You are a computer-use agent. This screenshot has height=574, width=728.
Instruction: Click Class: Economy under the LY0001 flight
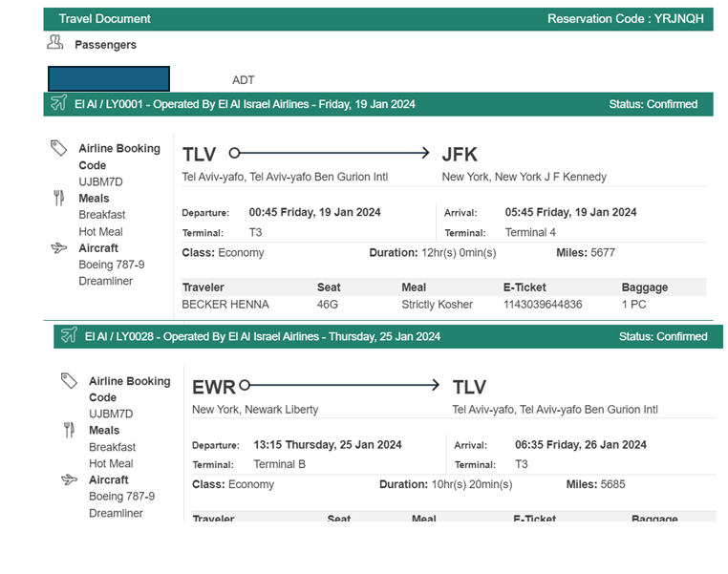[x=223, y=253]
